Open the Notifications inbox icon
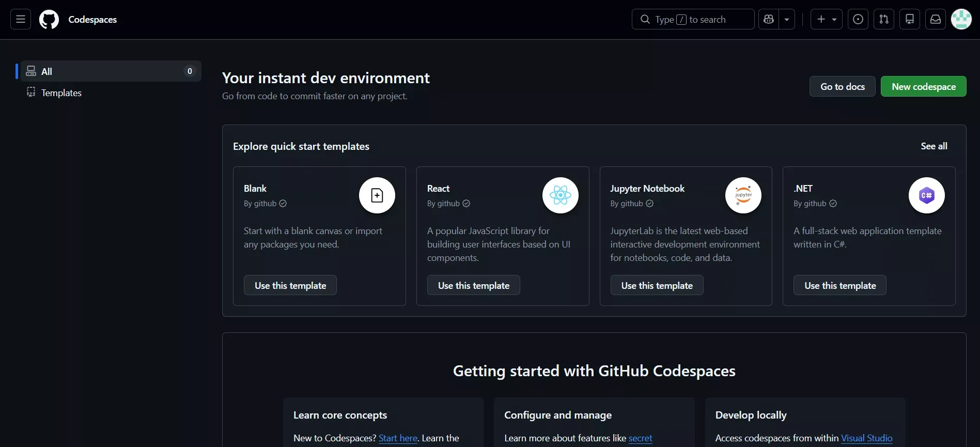 [936, 19]
